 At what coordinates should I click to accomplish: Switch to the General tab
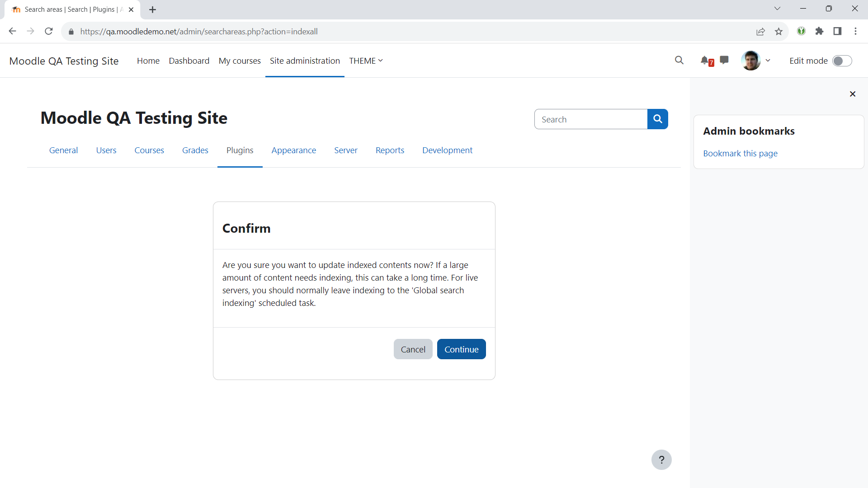coord(63,150)
